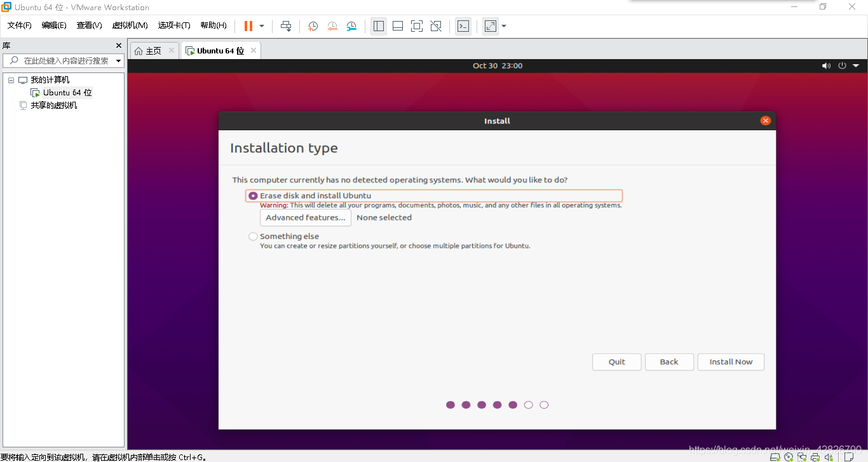Screen dimensions: 868x462
Task: Click the Oct 30 23:00 clock in Ubuntu top bar
Action: pos(498,66)
